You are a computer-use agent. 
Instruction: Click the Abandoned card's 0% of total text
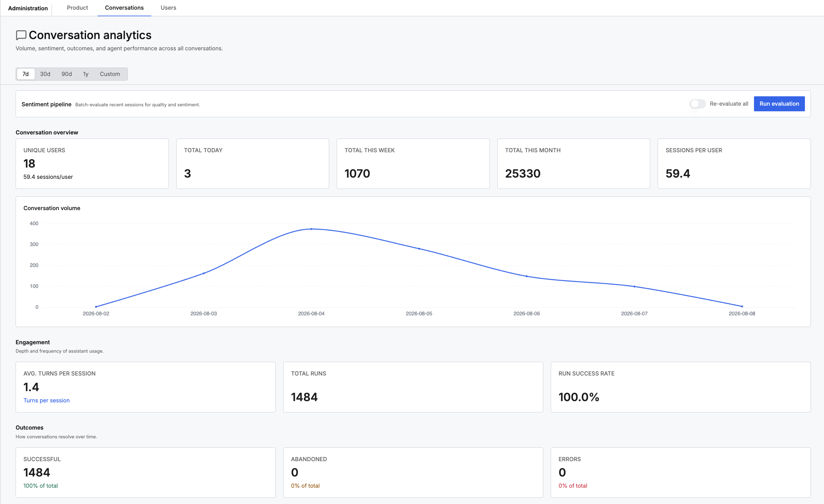pos(305,486)
